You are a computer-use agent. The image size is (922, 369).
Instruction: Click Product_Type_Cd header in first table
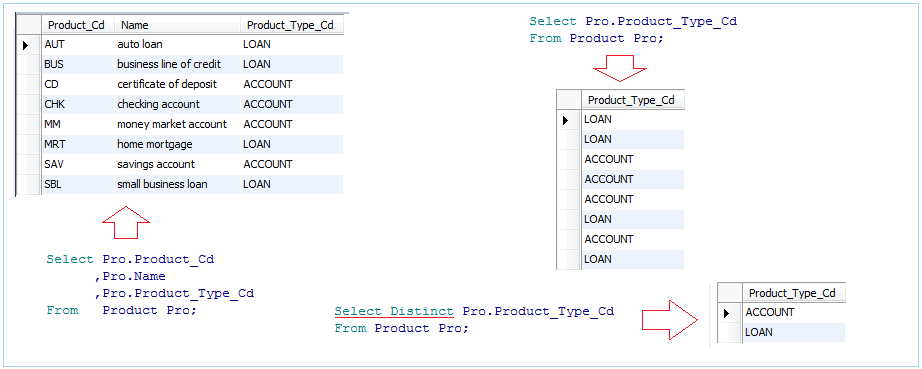(292, 25)
